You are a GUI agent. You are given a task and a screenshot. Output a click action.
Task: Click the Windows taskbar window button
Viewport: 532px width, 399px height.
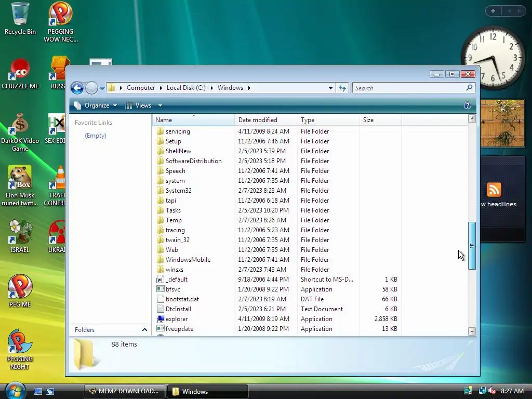208,391
